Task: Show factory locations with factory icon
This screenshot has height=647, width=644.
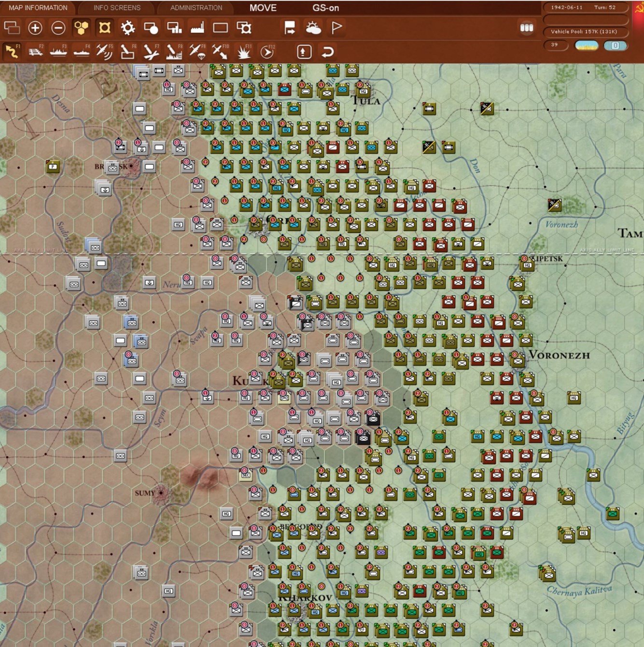Action: click(197, 28)
